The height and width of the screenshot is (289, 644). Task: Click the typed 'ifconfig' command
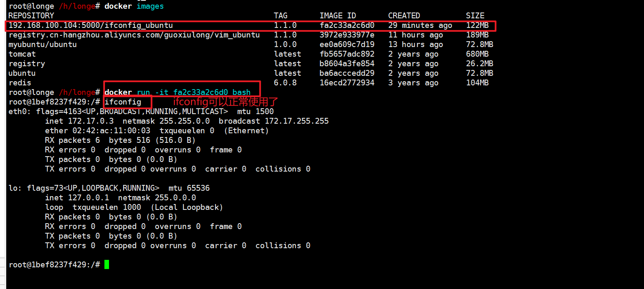point(123,102)
